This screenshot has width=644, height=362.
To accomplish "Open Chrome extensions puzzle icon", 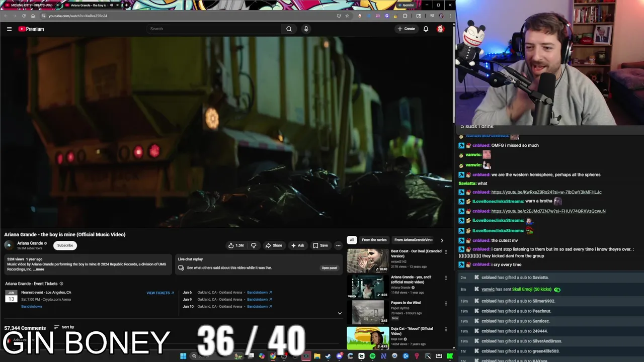I will (405, 16).
